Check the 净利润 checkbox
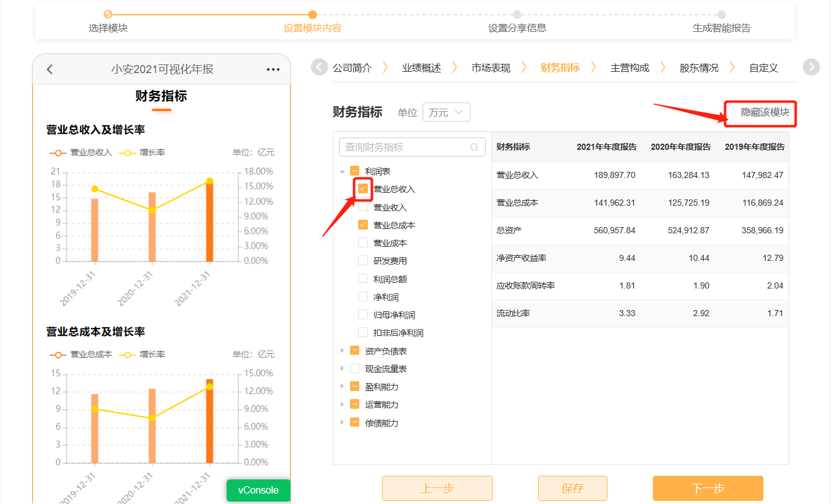 click(x=363, y=297)
